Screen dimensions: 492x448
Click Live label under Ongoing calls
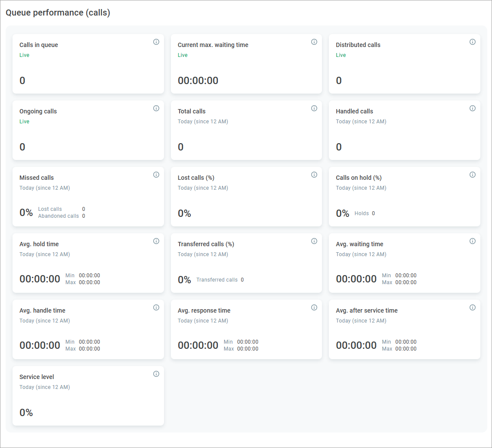24,121
